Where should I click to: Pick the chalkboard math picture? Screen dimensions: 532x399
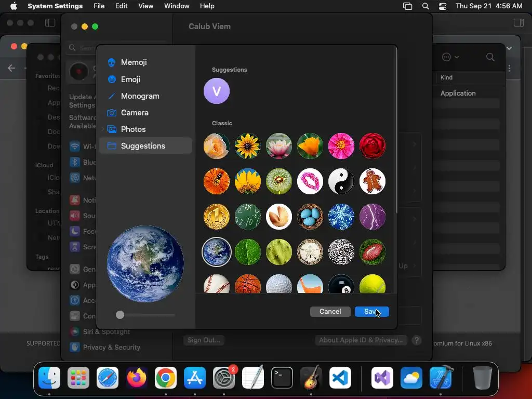tap(248, 217)
